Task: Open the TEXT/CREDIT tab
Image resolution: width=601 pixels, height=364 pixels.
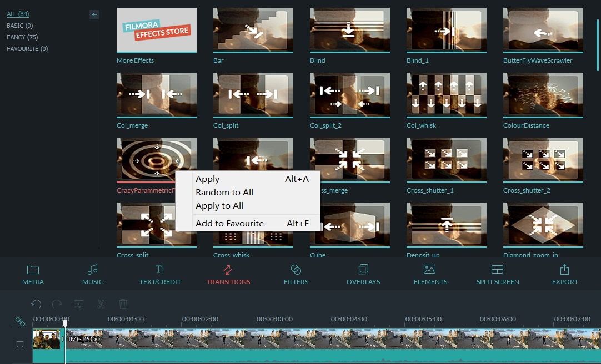Action: pyautogui.click(x=160, y=275)
